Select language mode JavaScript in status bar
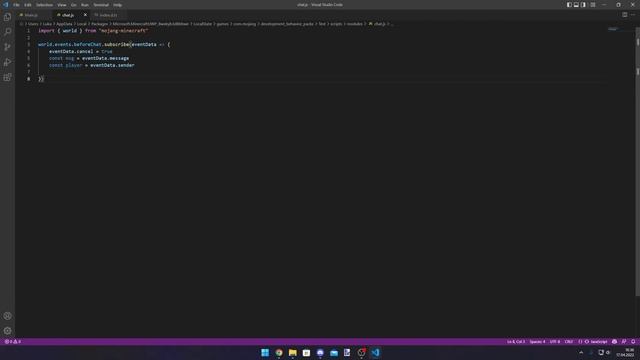The width and height of the screenshot is (640, 360). pos(599,342)
